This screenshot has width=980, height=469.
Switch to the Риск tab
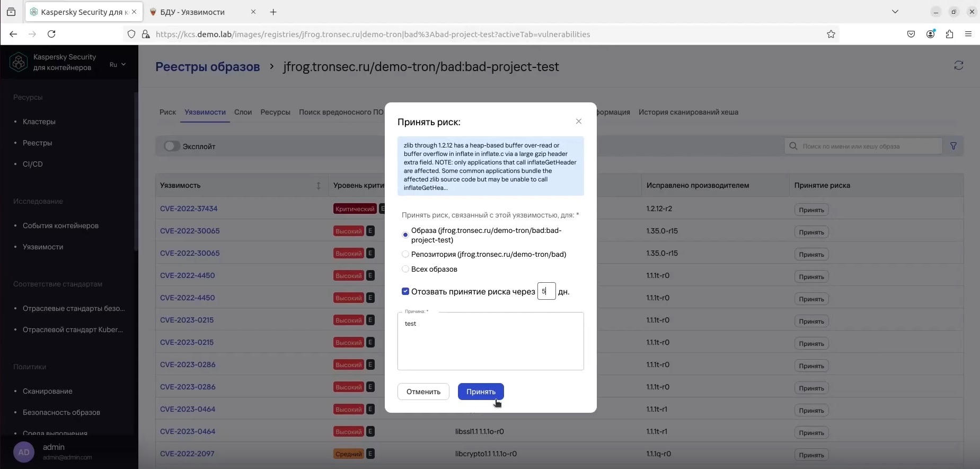tap(167, 112)
